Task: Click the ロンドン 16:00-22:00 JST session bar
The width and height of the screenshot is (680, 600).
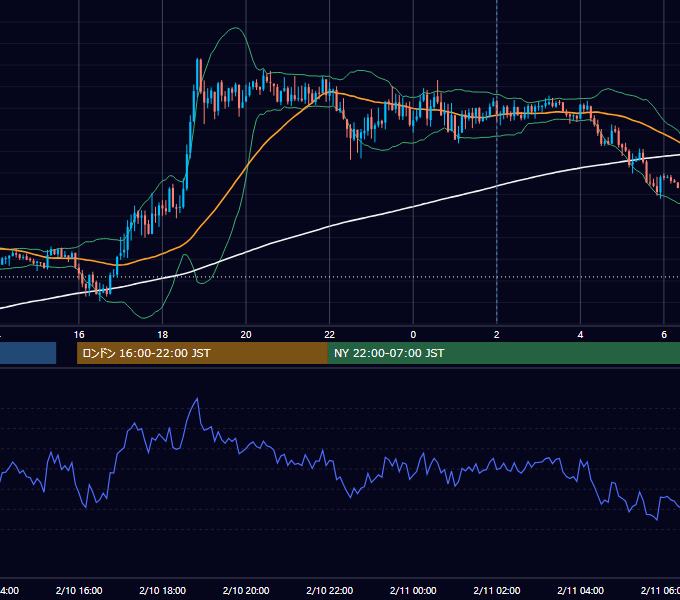Action: (x=202, y=353)
